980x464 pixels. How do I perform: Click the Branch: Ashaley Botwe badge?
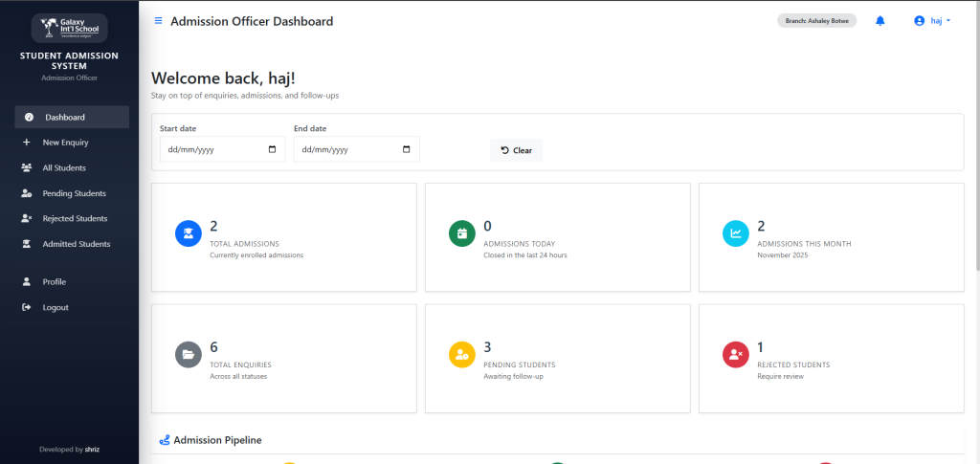tap(816, 21)
